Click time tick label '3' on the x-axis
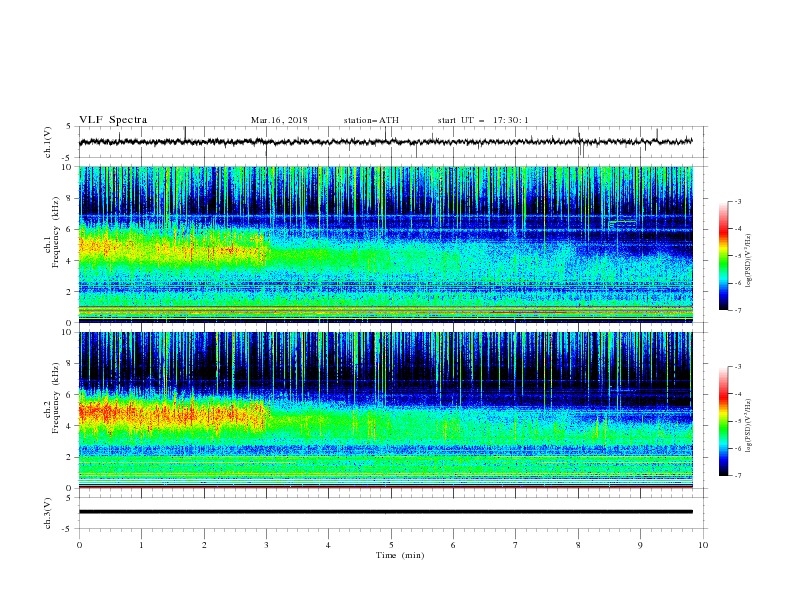 [x=266, y=545]
